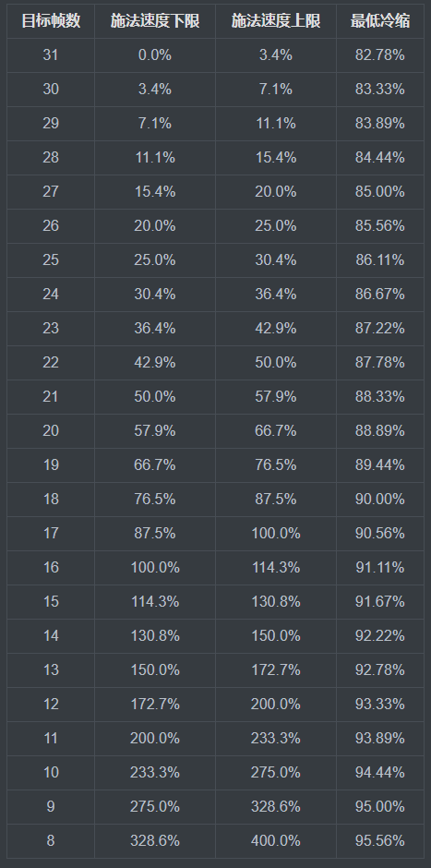Click the 最低冷缩 column header

tap(380, 21)
